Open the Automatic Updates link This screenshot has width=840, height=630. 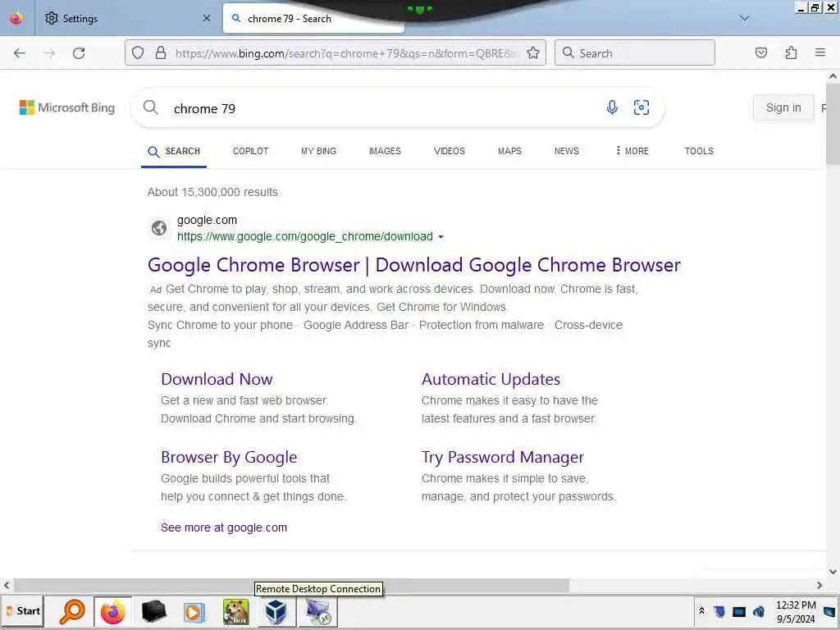pyautogui.click(x=491, y=379)
